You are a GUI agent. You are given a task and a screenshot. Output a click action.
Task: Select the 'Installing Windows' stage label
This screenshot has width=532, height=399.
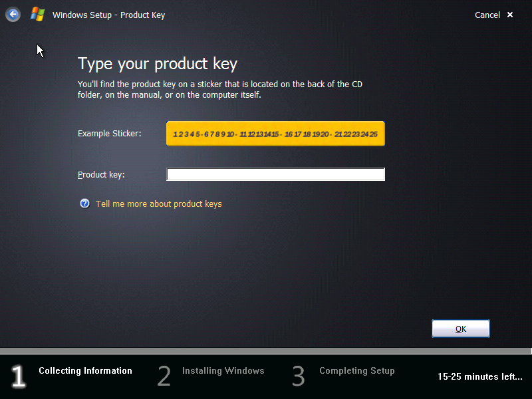click(223, 371)
